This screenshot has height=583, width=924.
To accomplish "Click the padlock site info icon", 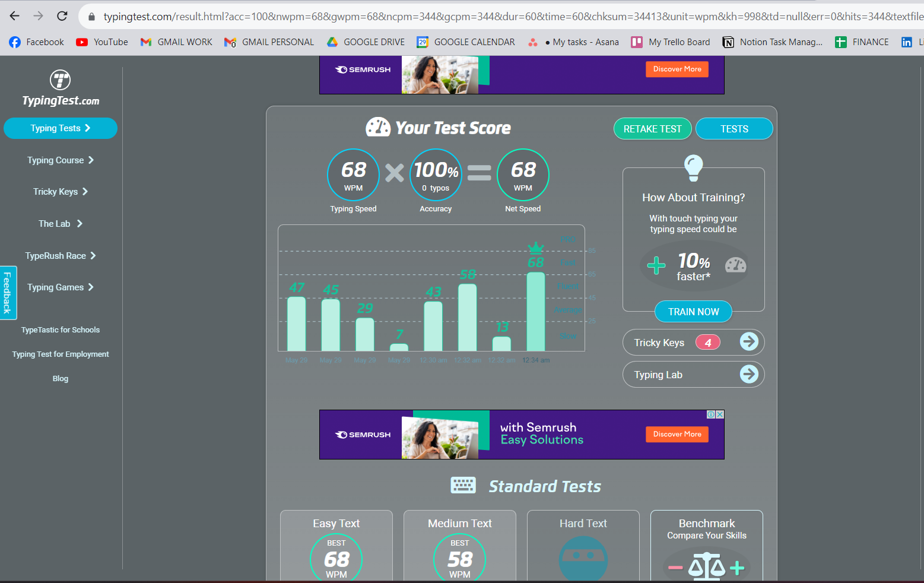I will coord(91,17).
